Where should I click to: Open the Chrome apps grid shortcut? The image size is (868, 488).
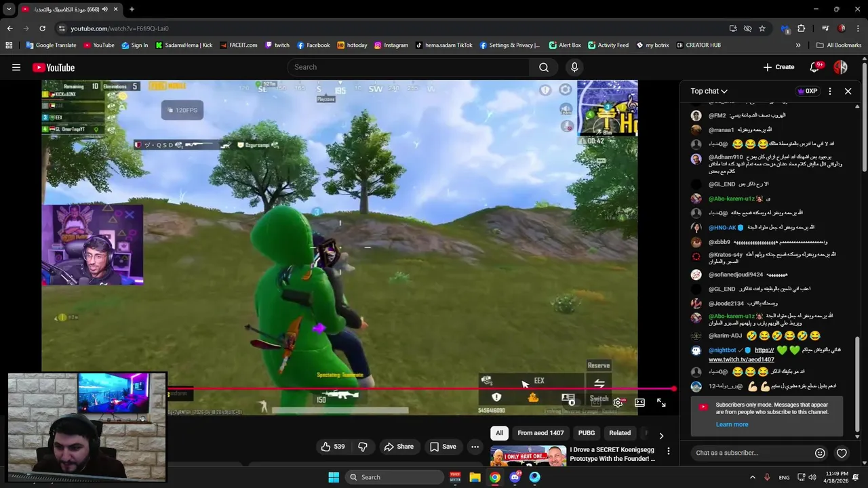click(9, 45)
